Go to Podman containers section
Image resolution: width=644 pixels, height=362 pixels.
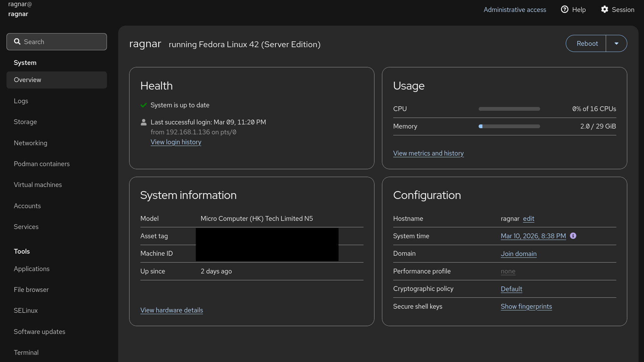[42, 164]
